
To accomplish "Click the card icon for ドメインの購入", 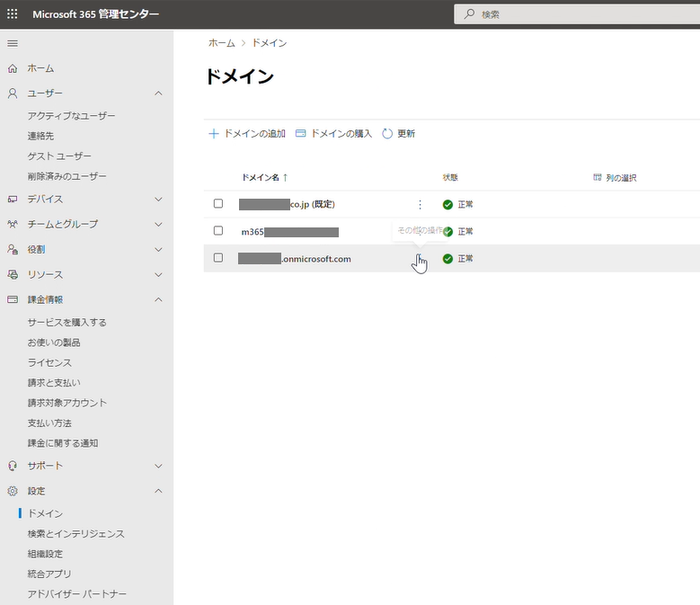I will [x=300, y=133].
